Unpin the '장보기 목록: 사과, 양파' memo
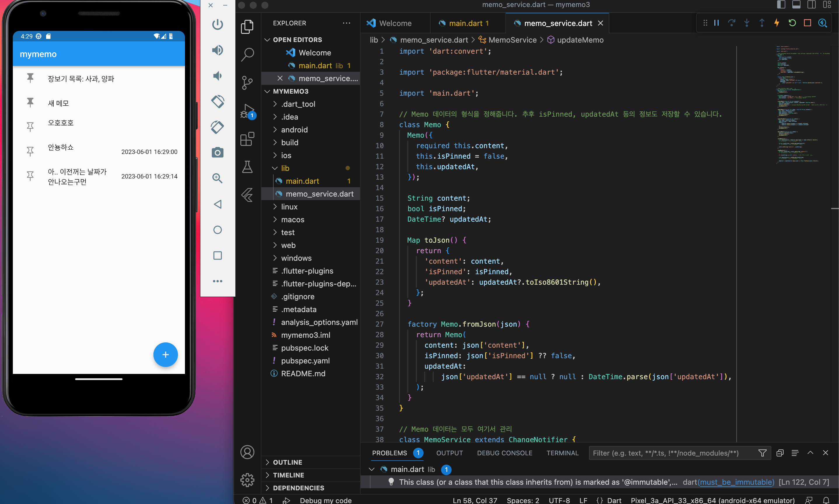Image resolution: width=839 pixels, height=504 pixels. [x=30, y=78]
